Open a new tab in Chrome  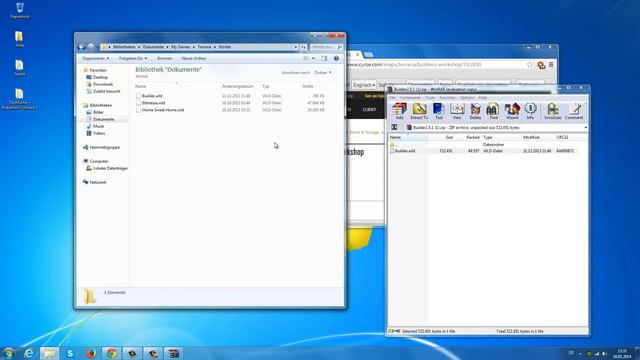[x=369, y=55]
